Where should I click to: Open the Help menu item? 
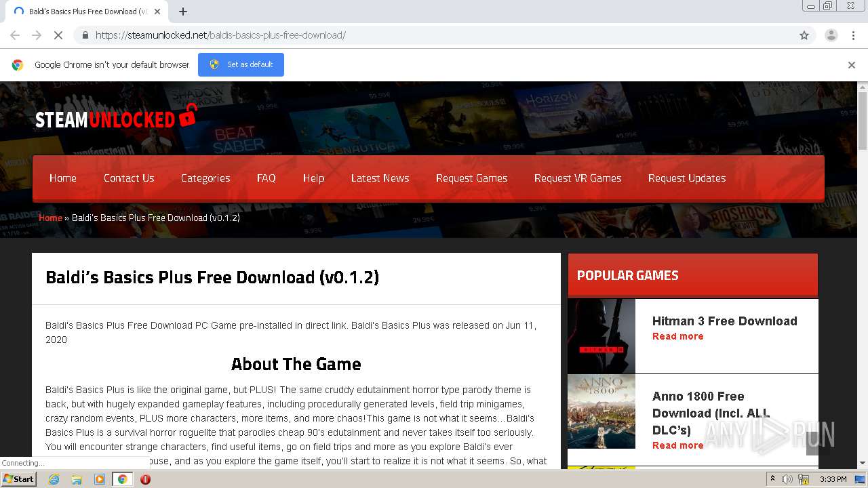[313, 178]
